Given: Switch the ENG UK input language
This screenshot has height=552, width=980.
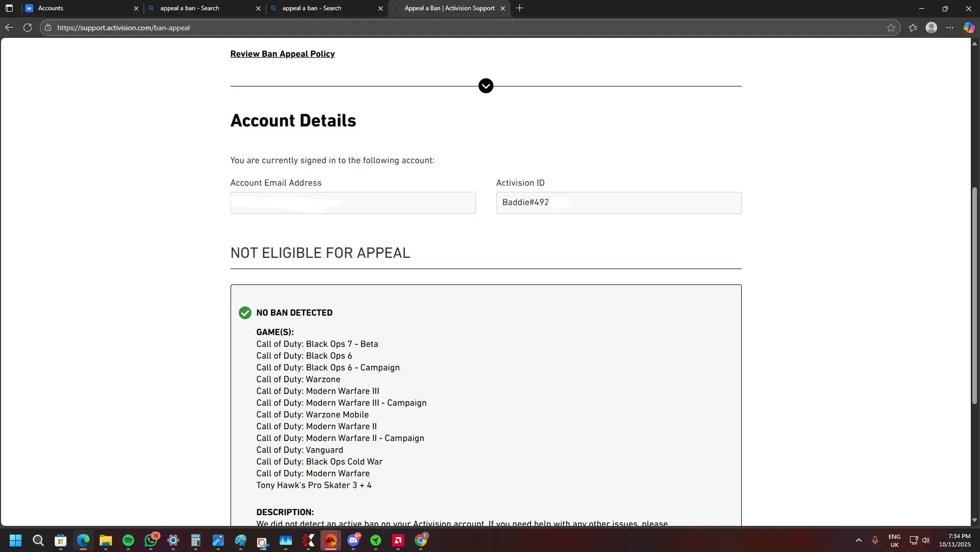Looking at the screenshot, I should pos(895,540).
